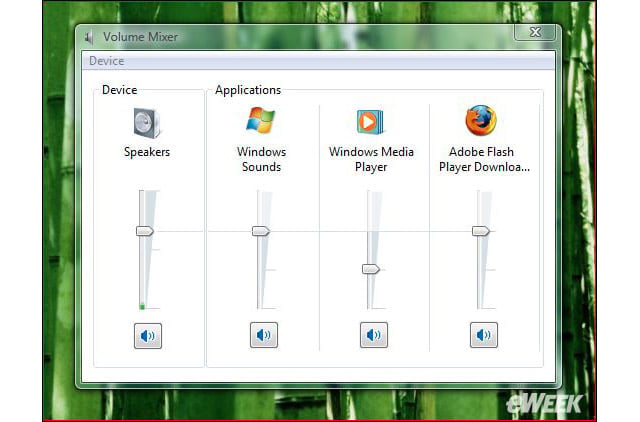
Task: Close the Volume Mixer window
Action: 535,32
